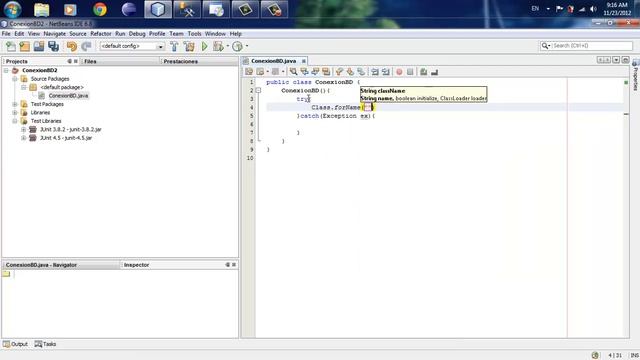Toggle Highlight Search in editor toolbar
This screenshot has width=640, height=360.
(326, 72)
